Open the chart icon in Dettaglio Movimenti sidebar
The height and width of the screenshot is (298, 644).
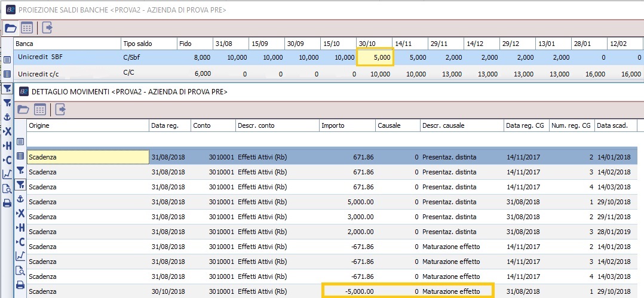point(20,256)
